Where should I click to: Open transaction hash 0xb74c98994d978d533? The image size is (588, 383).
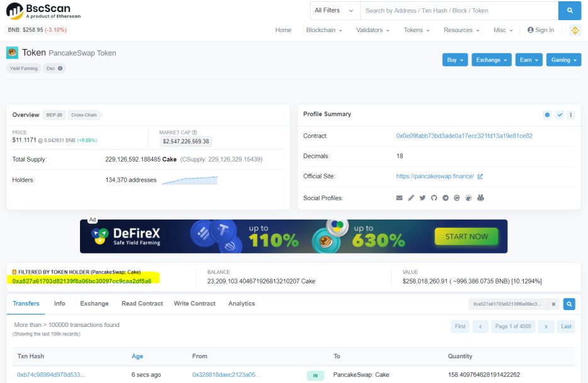coord(51,375)
